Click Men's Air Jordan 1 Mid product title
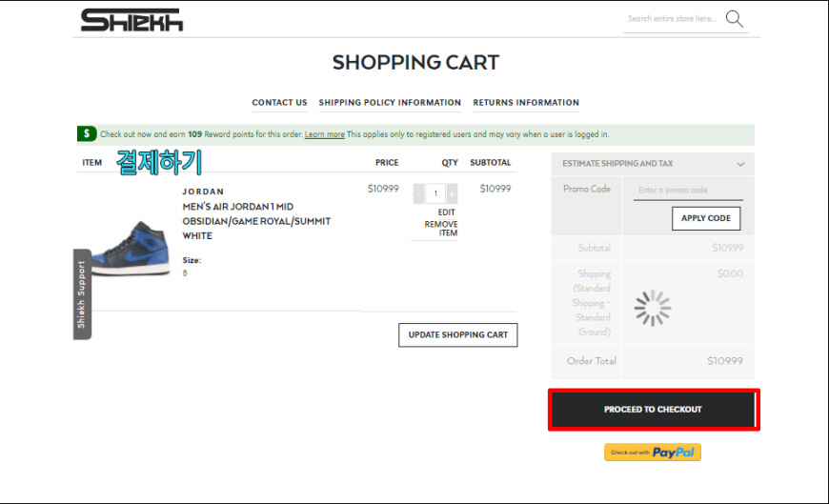 pyautogui.click(x=256, y=221)
